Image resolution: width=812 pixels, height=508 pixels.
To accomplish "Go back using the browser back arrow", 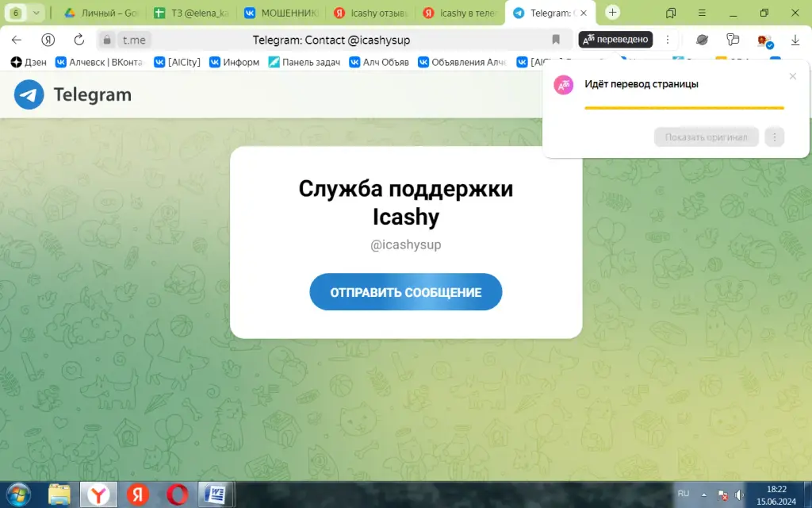I will [17, 40].
